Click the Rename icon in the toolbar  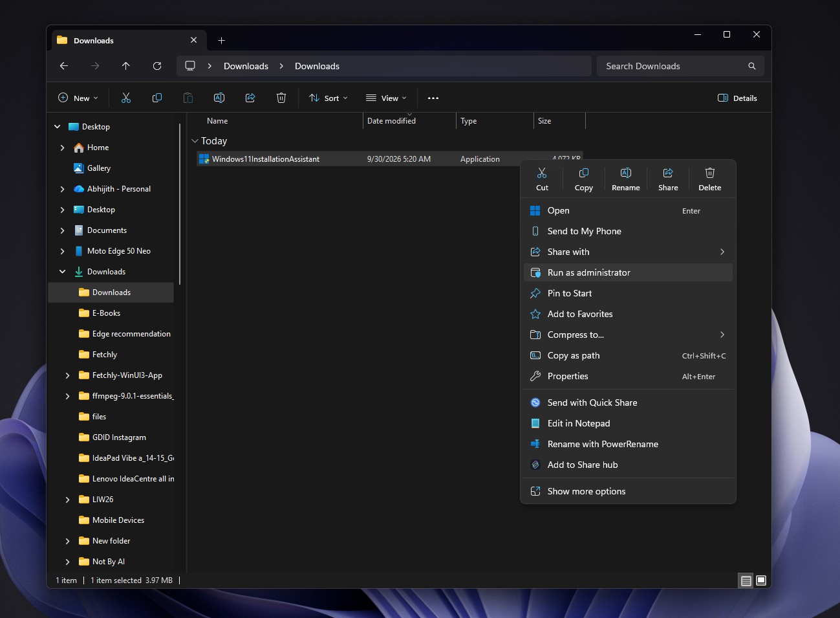coord(219,98)
